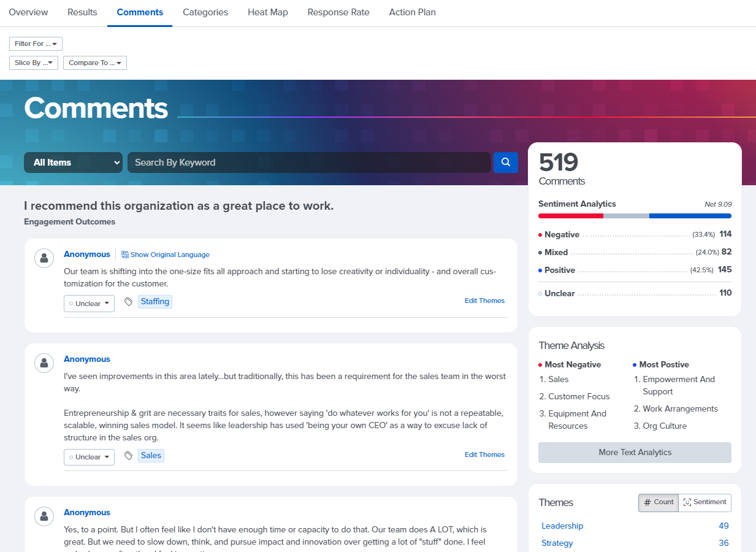Image resolution: width=756 pixels, height=552 pixels.
Task: Go to the Results tab
Action: click(x=82, y=12)
